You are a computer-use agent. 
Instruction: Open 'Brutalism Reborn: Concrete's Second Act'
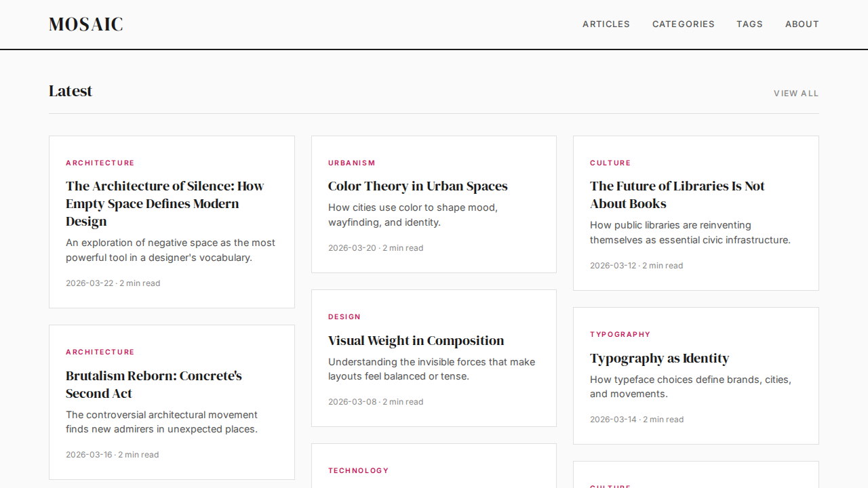pyautogui.click(x=153, y=384)
